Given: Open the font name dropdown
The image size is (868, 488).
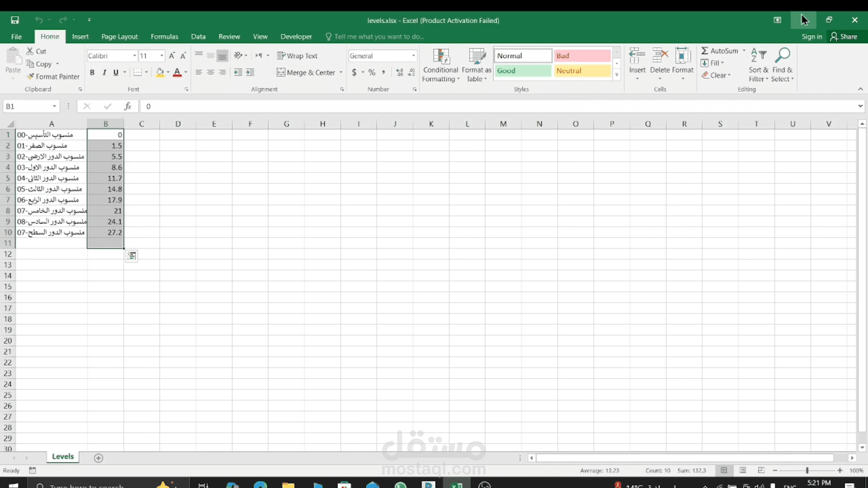Looking at the screenshot, I should click(x=134, y=56).
